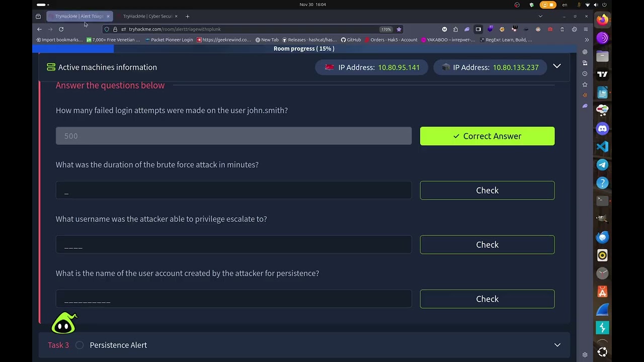Click the orange screen recording indicator
Image resolution: width=644 pixels, height=362 pixels.
coord(547,5)
